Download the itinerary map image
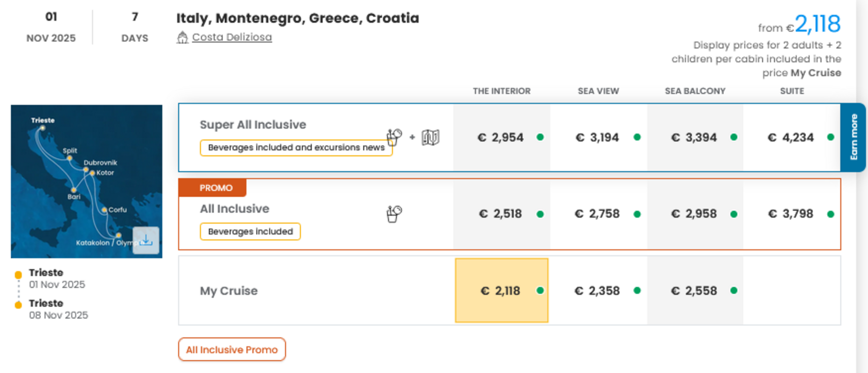Viewport: 868px width, 373px height. coord(146,240)
